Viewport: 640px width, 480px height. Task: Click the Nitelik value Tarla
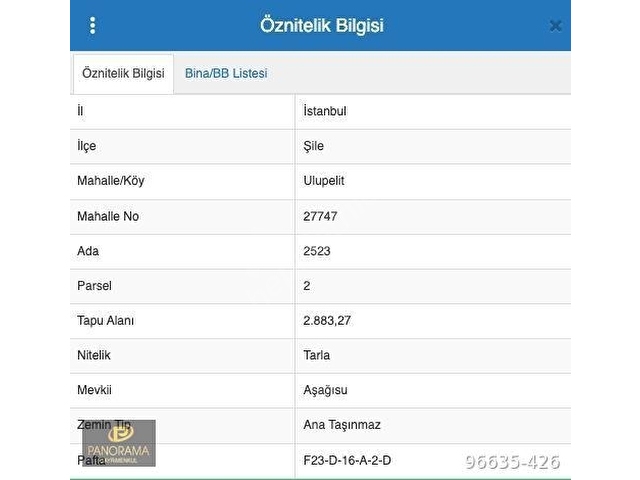[316, 355]
